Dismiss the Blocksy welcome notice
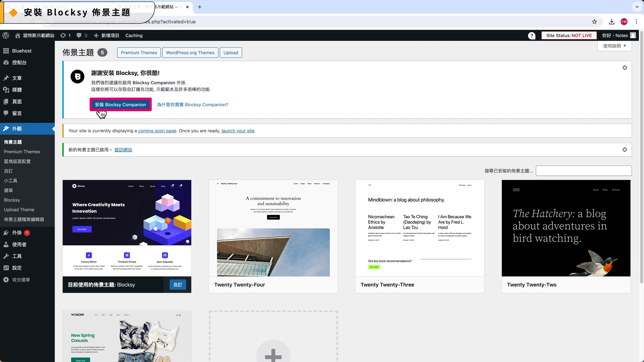This screenshot has height=362, width=644. 625,68
